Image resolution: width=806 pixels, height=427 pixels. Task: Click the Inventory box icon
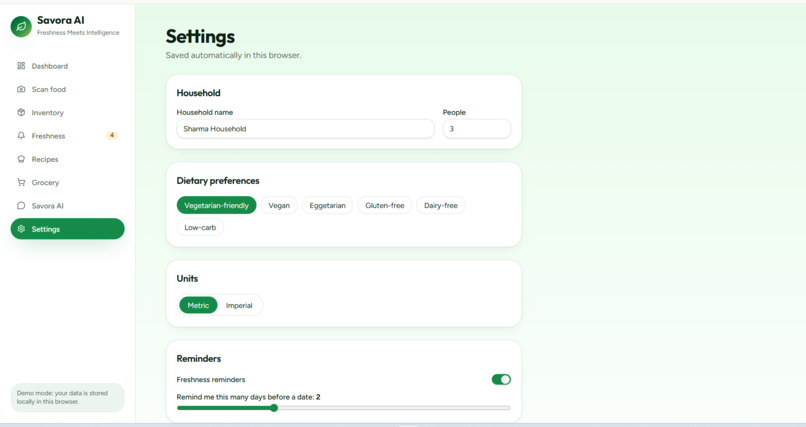click(x=21, y=112)
